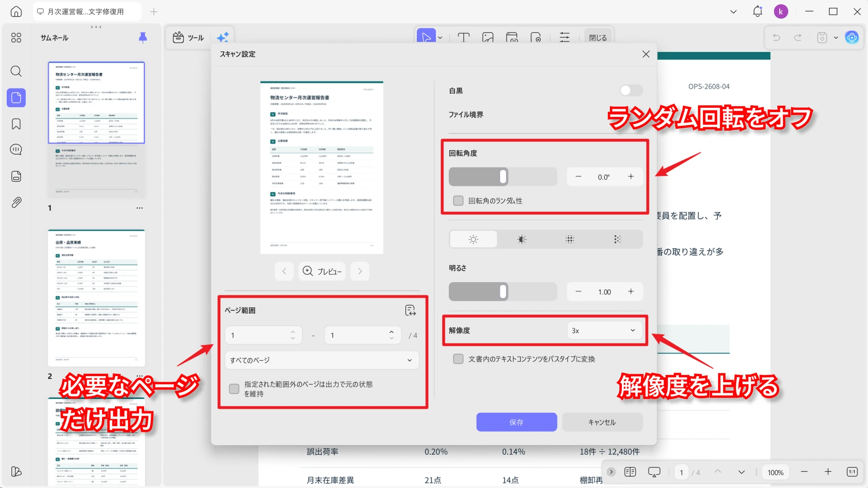This screenshot has height=488, width=868.
Task: Click the プレビュー button
Action: coord(322,271)
